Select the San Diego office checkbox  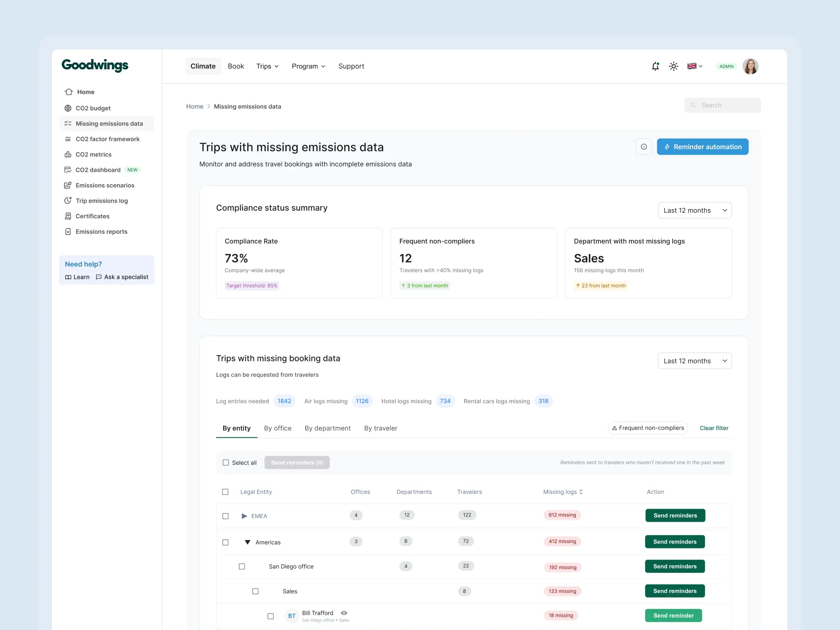(x=242, y=566)
